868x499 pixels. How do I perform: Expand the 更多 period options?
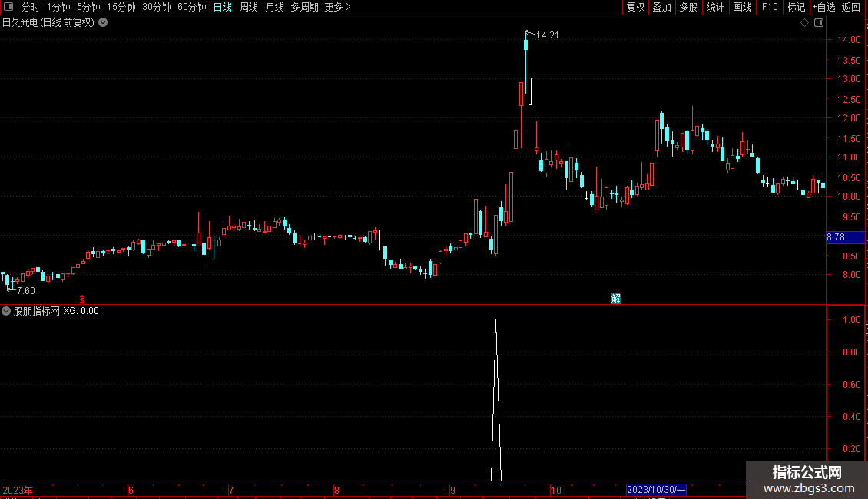tap(338, 7)
